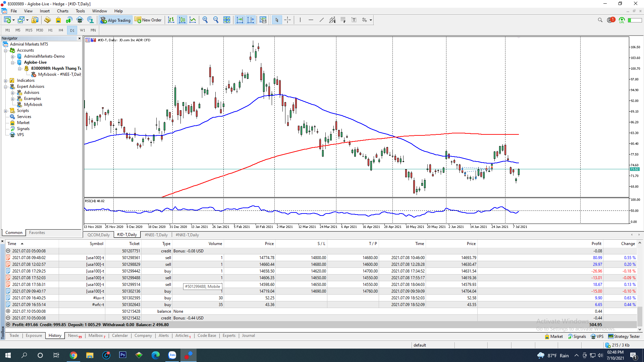Toggle chart shift from right border

pos(251,20)
